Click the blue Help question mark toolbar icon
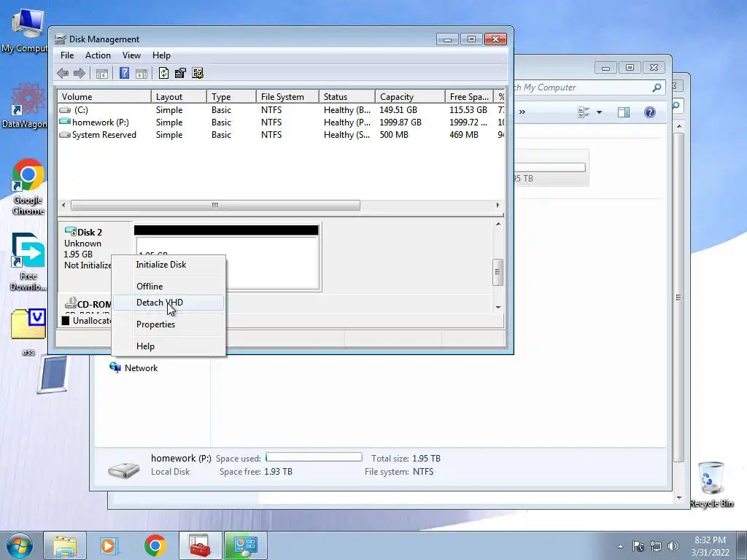The height and width of the screenshot is (560, 747). [124, 73]
